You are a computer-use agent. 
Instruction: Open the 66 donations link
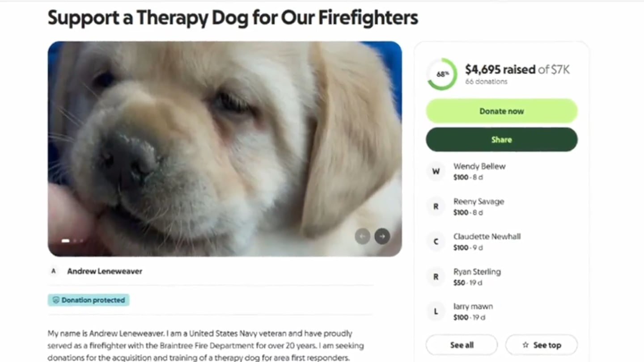point(486,82)
